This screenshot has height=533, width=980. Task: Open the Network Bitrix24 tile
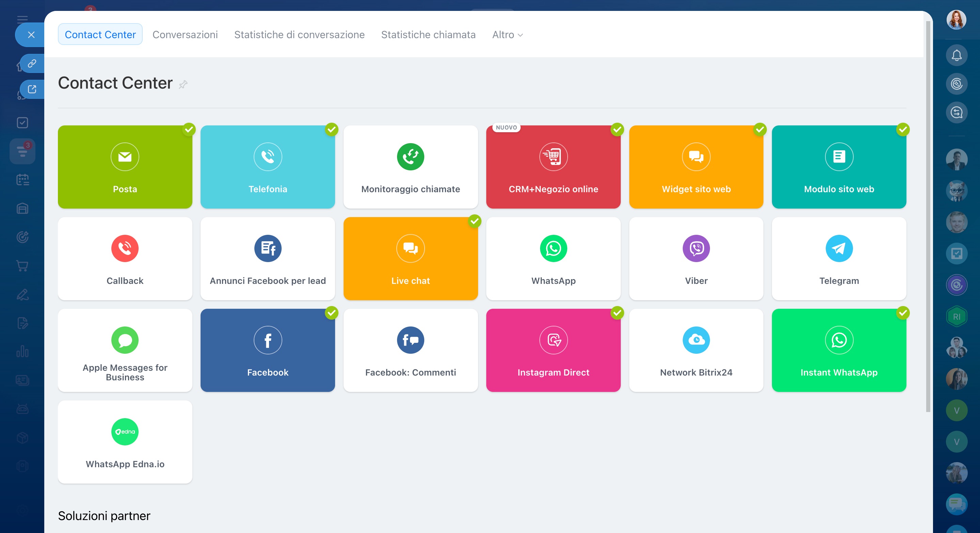pos(696,350)
